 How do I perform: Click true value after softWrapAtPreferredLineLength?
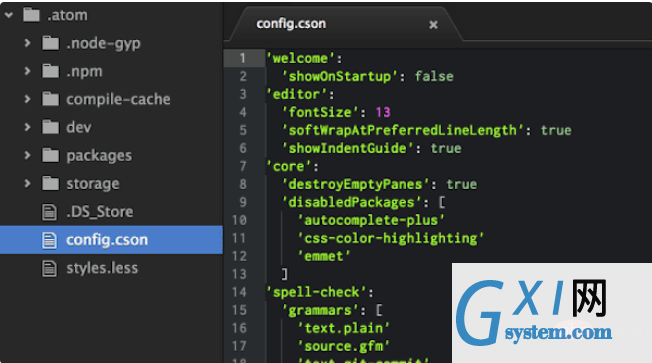[x=556, y=131]
